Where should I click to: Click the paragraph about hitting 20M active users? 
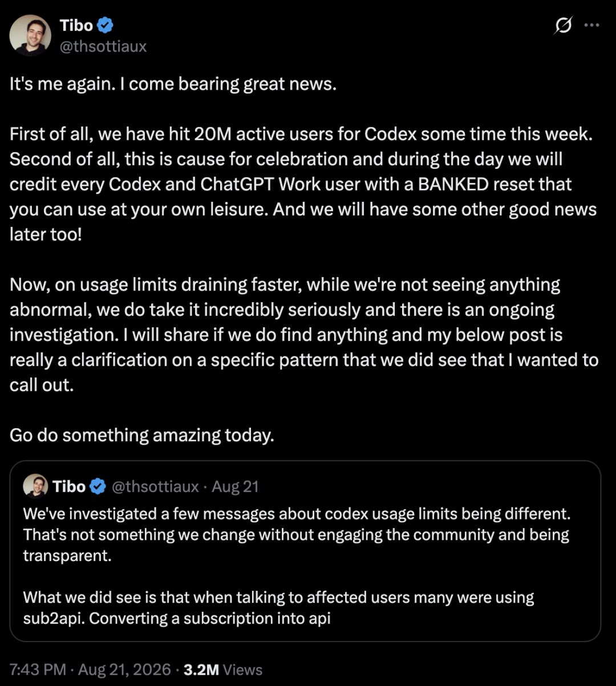click(303, 184)
